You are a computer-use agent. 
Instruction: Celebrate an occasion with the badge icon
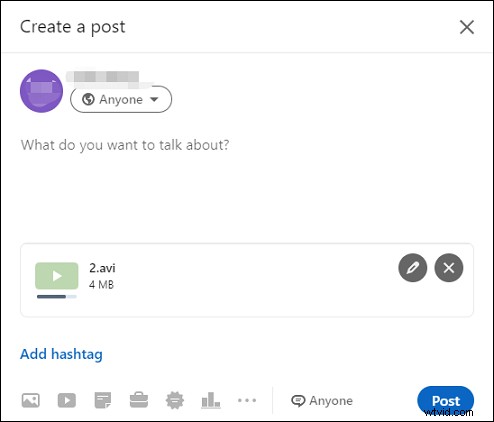(x=175, y=400)
